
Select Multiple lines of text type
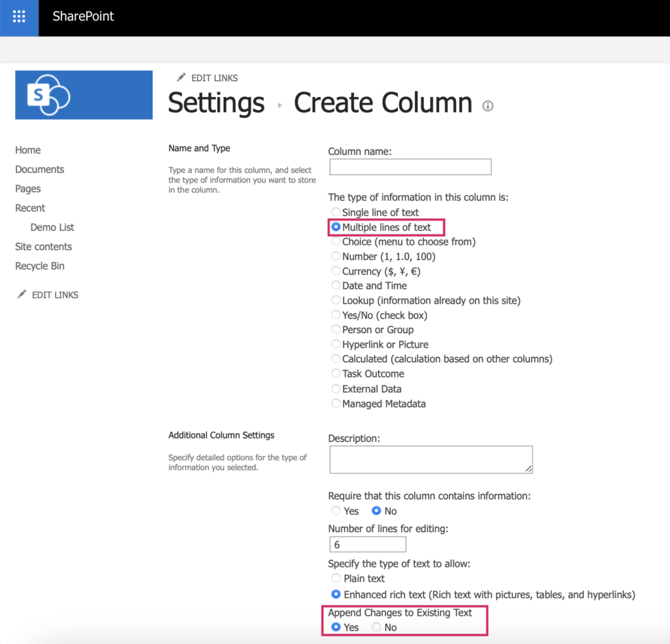pos(336,226)
